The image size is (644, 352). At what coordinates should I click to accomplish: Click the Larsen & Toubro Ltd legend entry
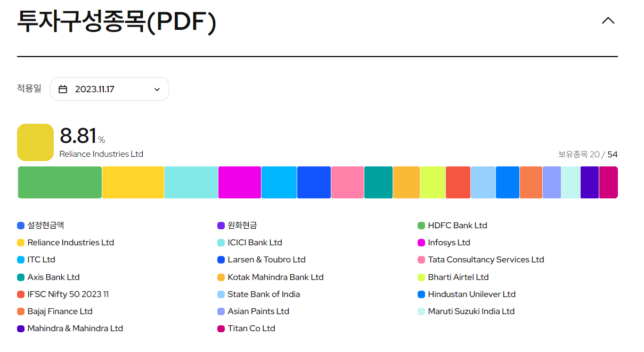(x=262, y=260)
